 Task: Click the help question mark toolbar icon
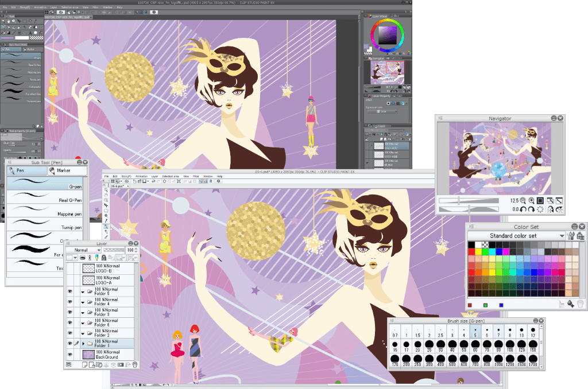218,181
